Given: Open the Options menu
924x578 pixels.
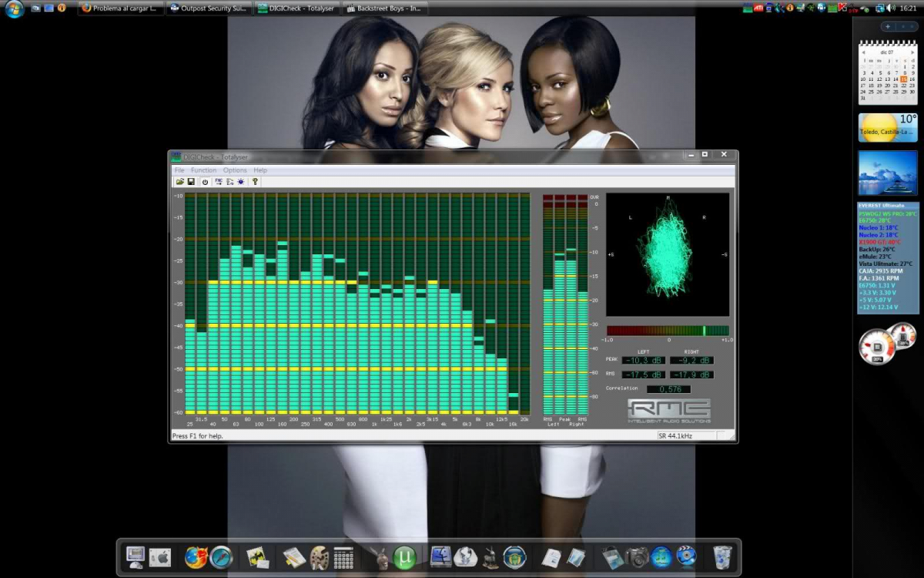Looking at the screenshot, I should click(x=235, y=170).
